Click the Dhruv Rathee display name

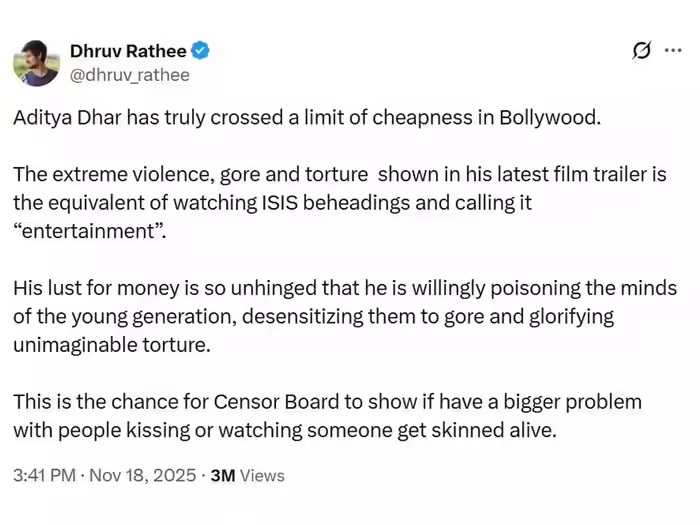pos(129,50)
